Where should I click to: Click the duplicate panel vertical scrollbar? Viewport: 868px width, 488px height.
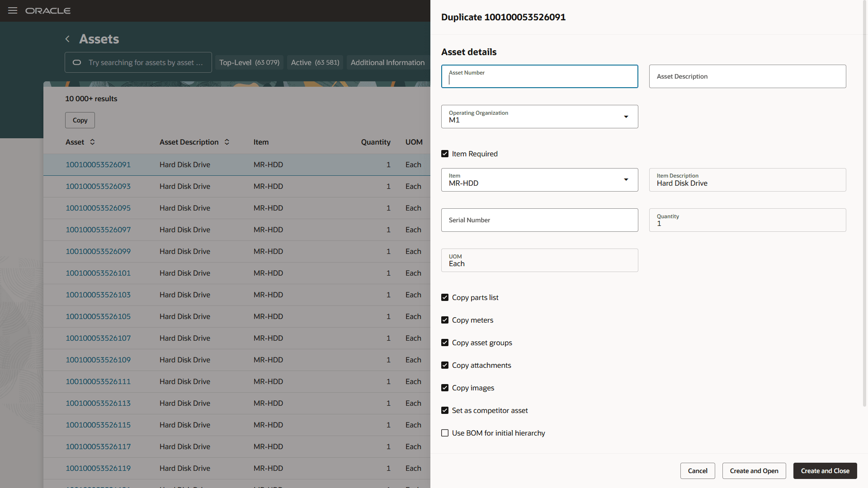pos(864,203)
